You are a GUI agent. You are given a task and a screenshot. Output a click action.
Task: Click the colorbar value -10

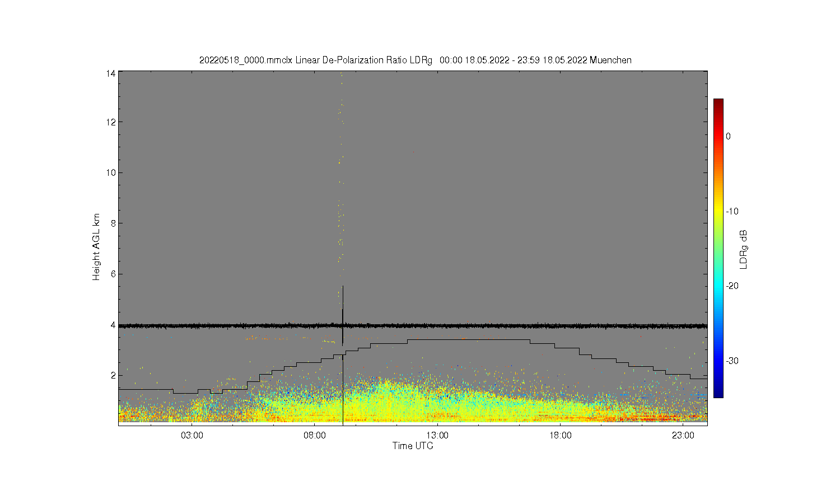coord(732,211)
